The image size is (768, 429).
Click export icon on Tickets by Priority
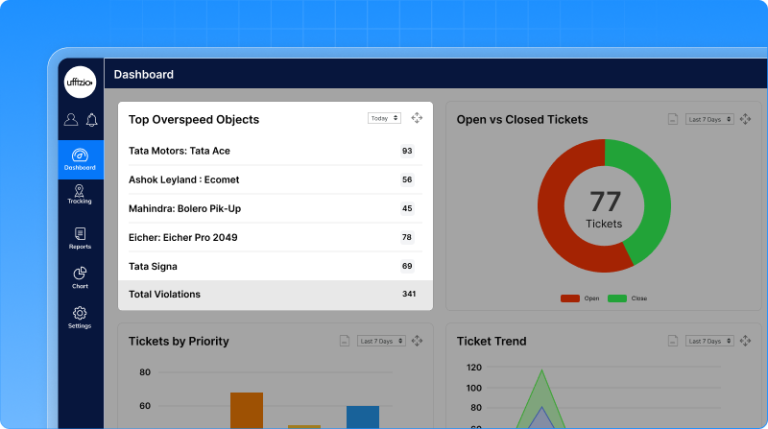(344, 341)
